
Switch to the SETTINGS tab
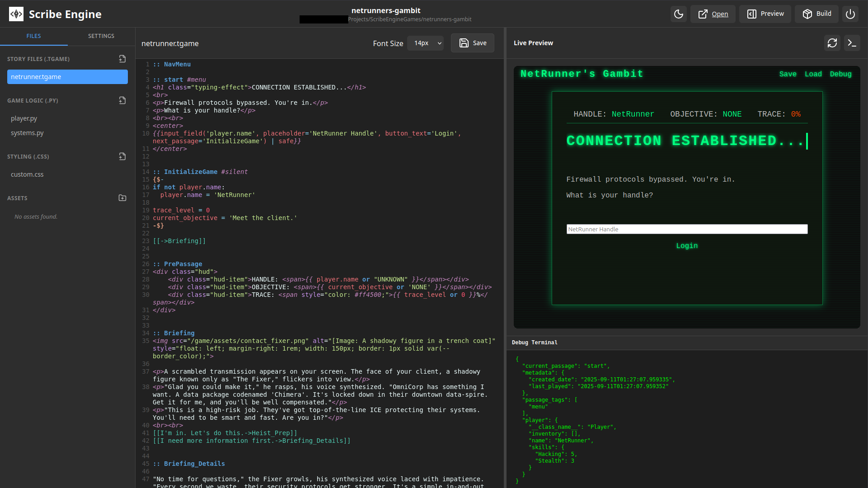click(x=101, y=36)
